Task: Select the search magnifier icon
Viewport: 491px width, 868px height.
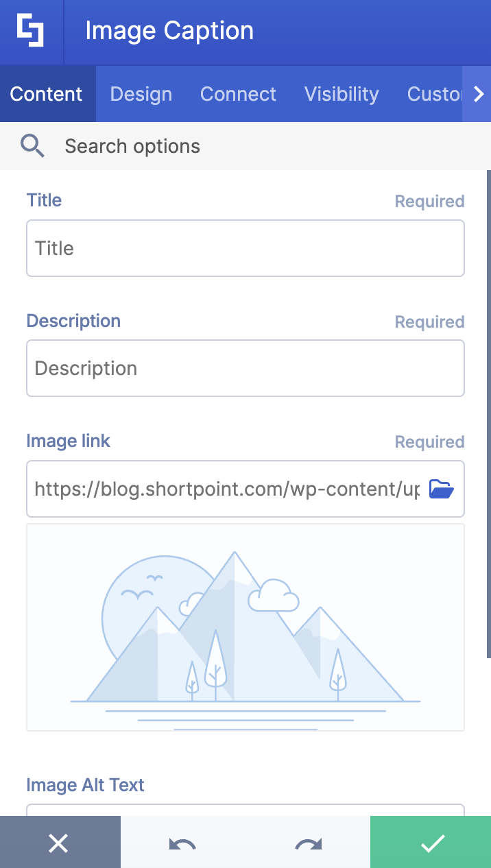Action: (32, 145)
